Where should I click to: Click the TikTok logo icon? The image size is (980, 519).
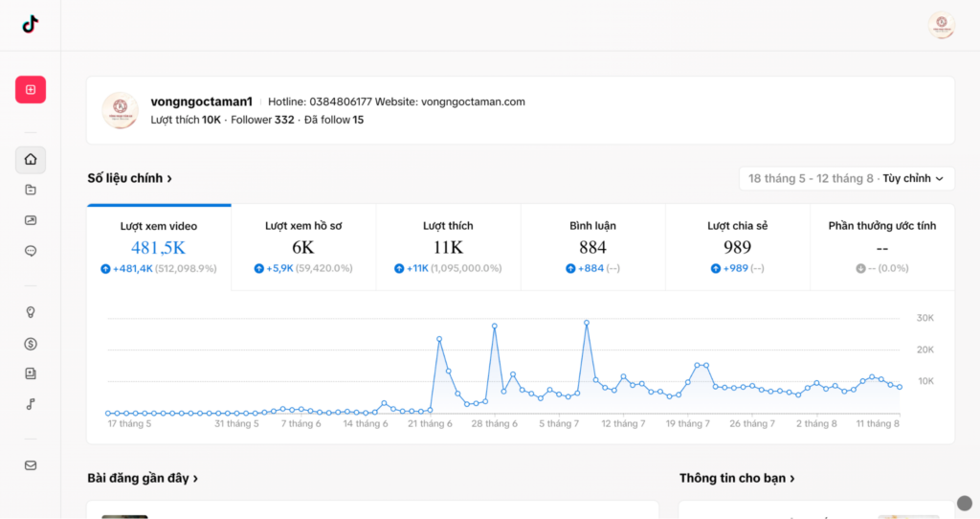pos(30,24)
